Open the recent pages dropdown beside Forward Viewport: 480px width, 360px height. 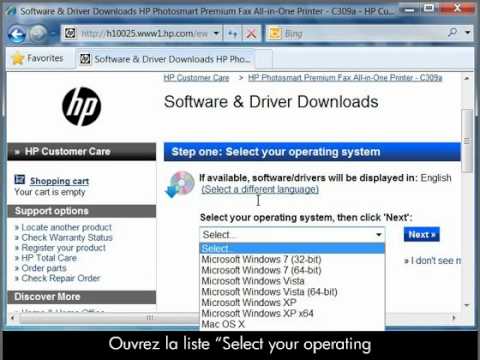[53, 34]
